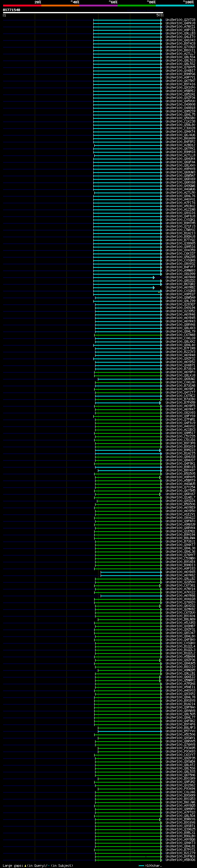Select label UniRef100_A6YRB2

[180, 287]
